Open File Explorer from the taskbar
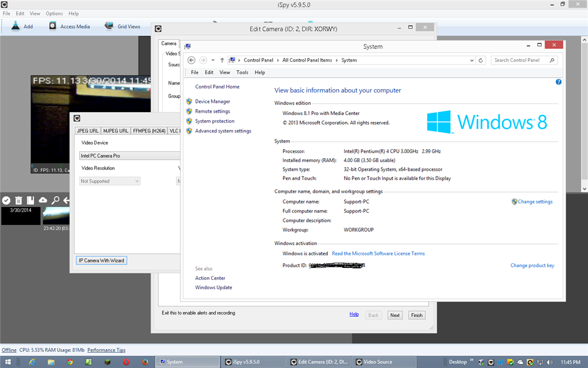The height and width of the screenshot is (368, 588). pos(51,362)
